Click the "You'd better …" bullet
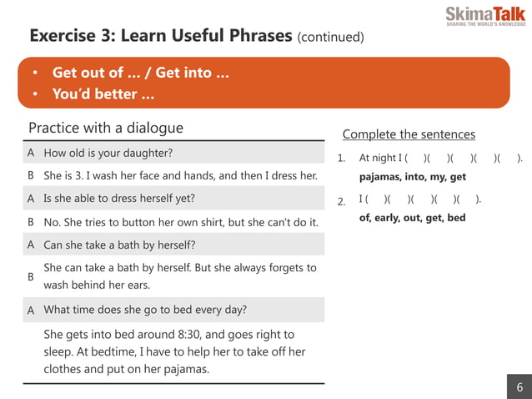The width and height of the screenshot is (532, 399). click(103, 93)
